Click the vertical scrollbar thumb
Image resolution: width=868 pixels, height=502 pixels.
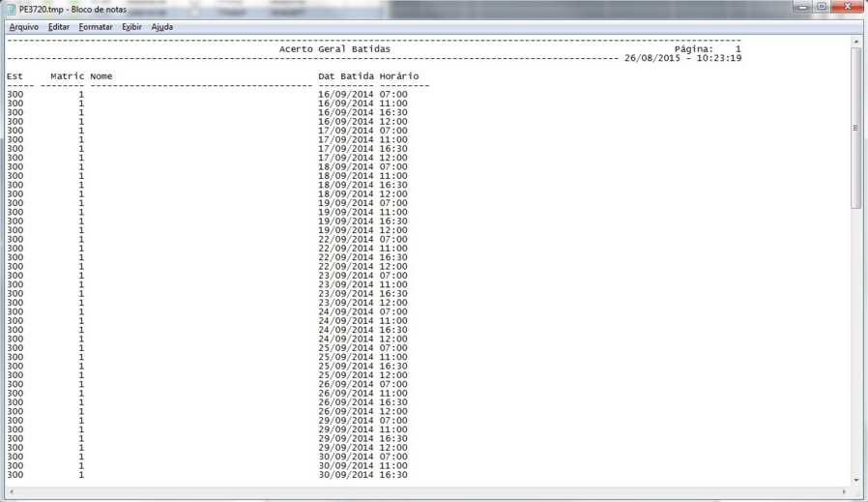coord(855,128)
